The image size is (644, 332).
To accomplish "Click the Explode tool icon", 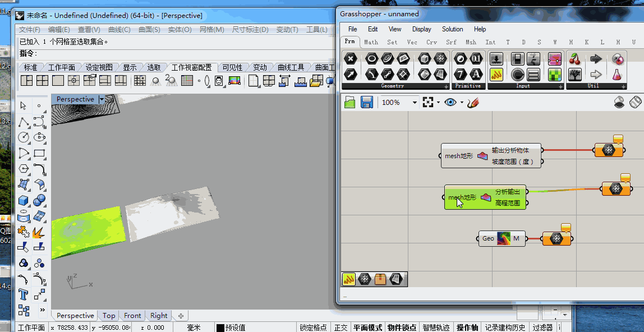I will coord(39,232).
